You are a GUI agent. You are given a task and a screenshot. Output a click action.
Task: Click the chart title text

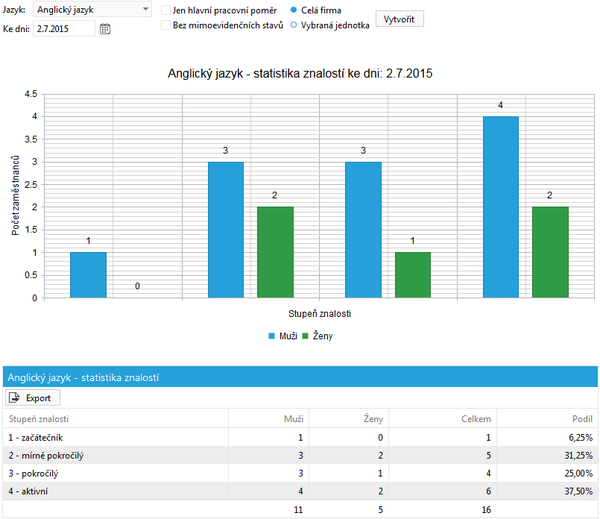pos(300,73)
